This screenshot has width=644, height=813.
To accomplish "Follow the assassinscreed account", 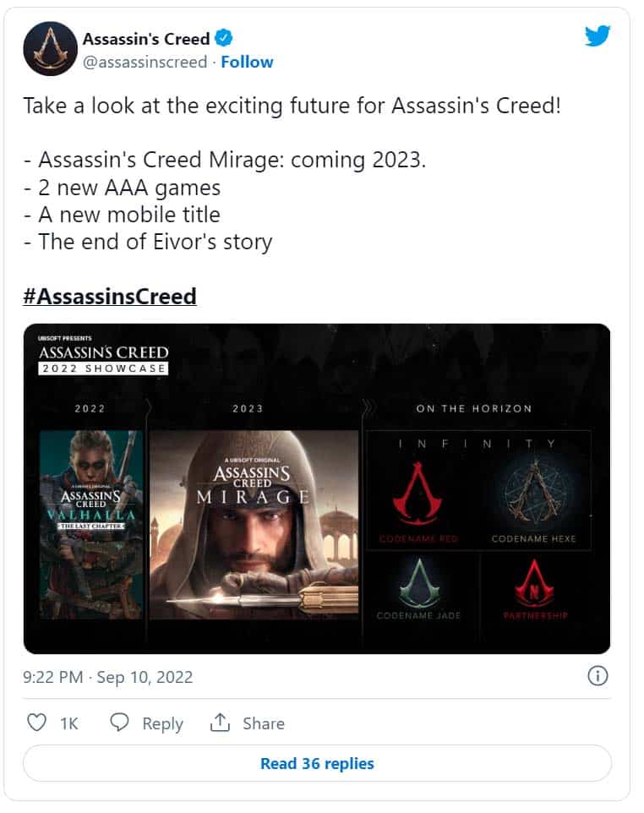I will point(246,62).
